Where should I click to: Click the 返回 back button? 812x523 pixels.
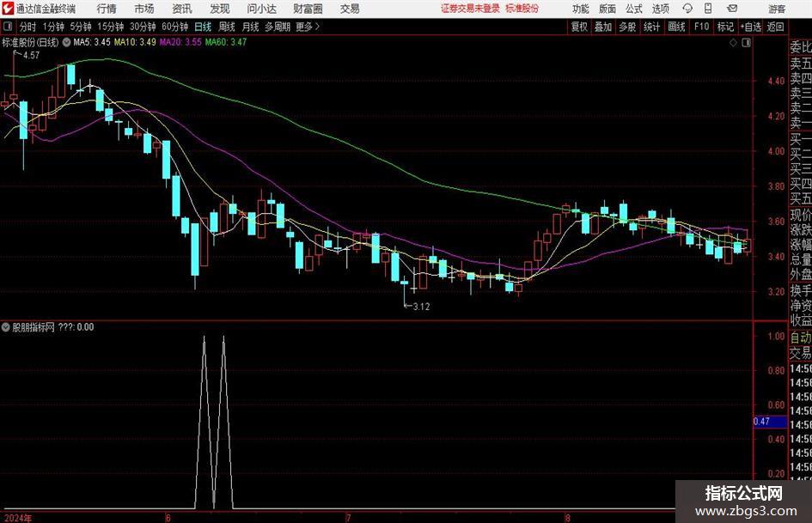(775, 27)
